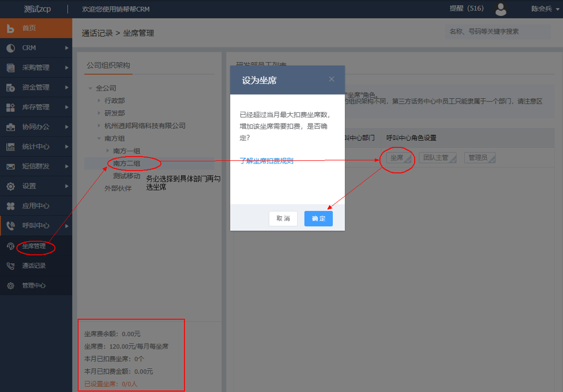Viewport: 563px width, 392px height.
Task: Click the 统计中心 chart icon
Action: coord(10,147)
